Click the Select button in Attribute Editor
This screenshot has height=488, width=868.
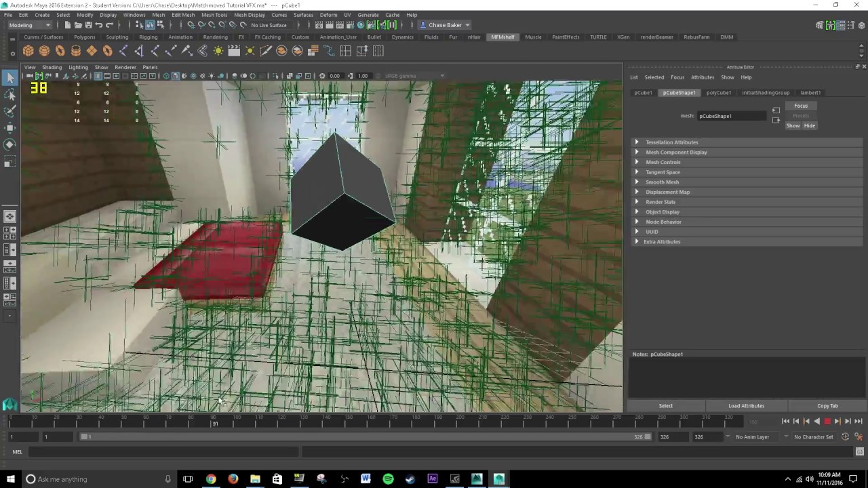[666, 406]
